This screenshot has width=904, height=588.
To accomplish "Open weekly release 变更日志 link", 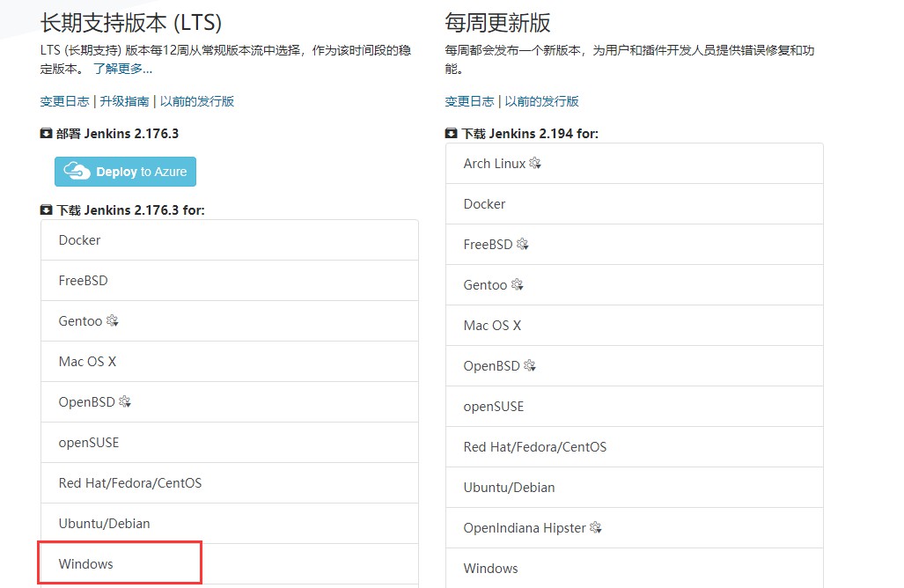I will point(469,101).
